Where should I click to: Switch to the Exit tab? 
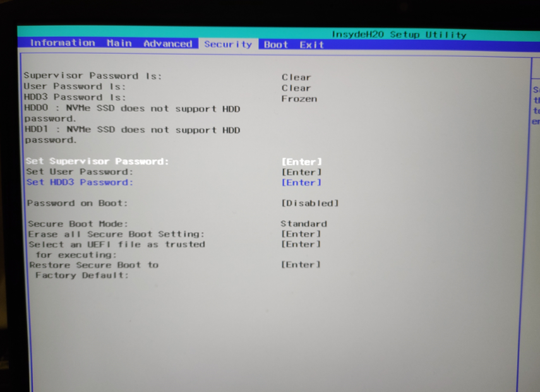click(x=311, y=45)
